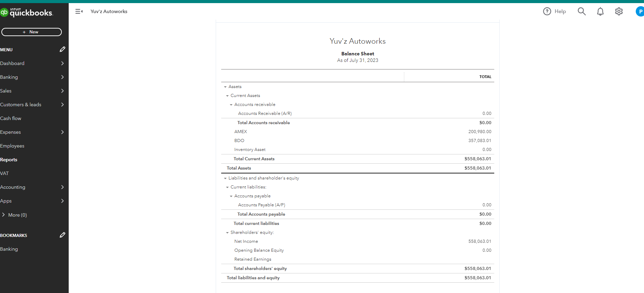Expand the Dashboard submenu chevron

pyautogui.click(x=63, y=63)
